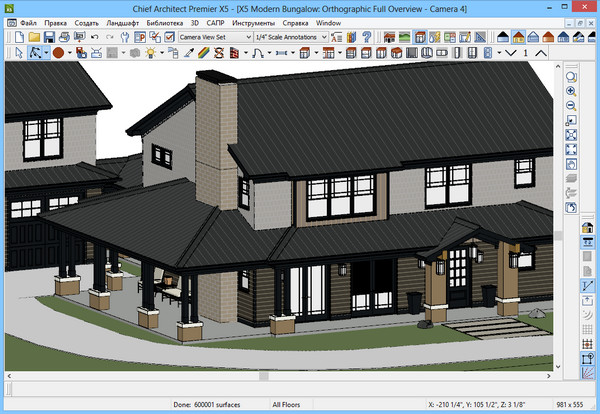600x414 pixels.
Task: Expand dropdown arrow next to the brick wall icon
Action: 246,53
